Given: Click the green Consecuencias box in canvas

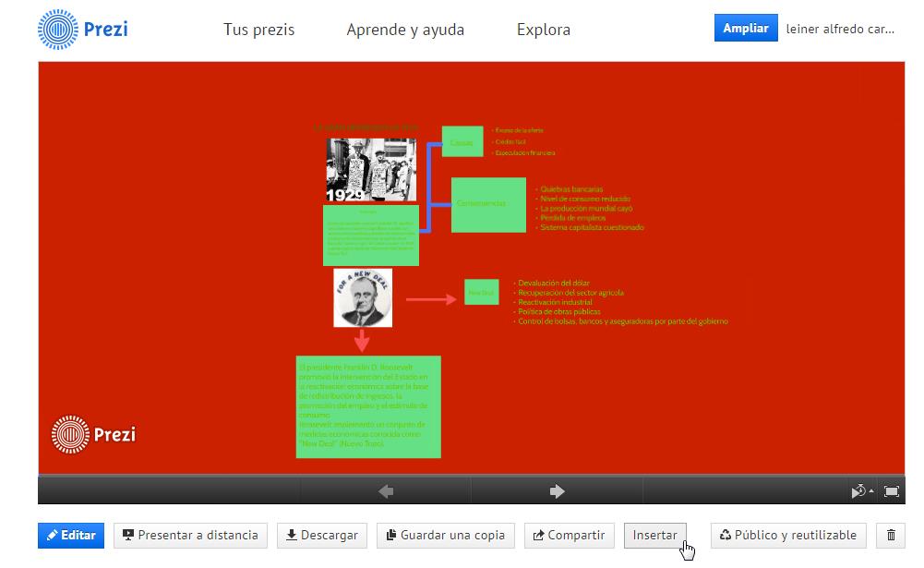Looking at the screenshot, I should pyautogui.click(x=488, y=204).
